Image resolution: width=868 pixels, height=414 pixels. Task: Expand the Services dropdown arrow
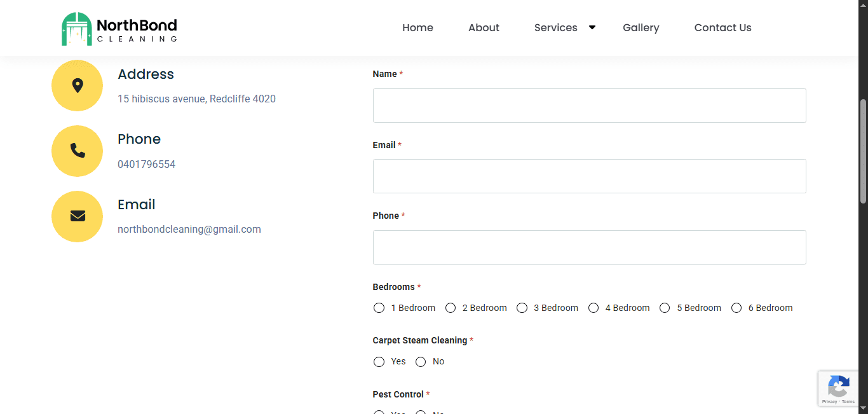click(592, 27)
